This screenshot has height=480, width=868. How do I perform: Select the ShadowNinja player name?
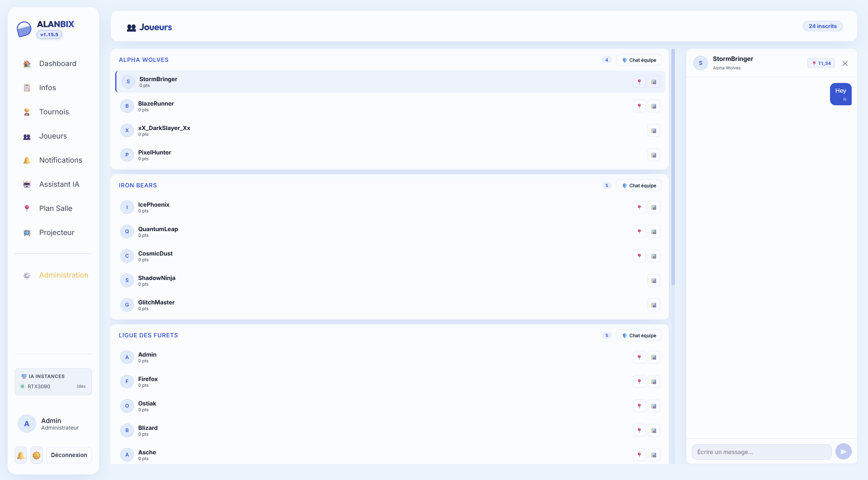157,278
